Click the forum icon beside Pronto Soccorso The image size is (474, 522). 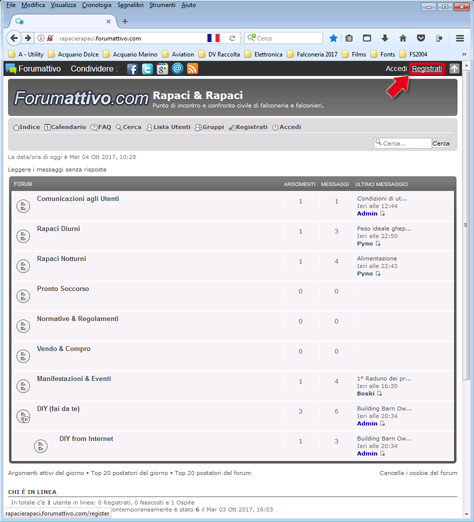coord(23,296)
